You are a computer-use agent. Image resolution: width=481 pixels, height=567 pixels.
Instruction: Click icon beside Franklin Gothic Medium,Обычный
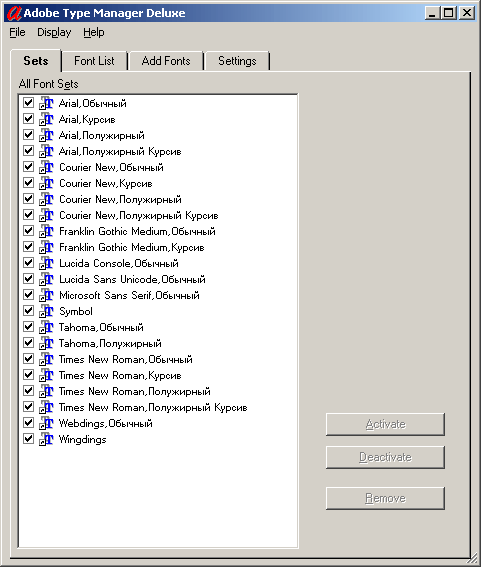[46, 231]
